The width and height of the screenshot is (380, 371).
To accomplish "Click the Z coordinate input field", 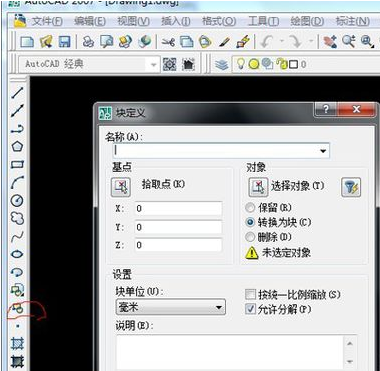I will coord(178,245).
